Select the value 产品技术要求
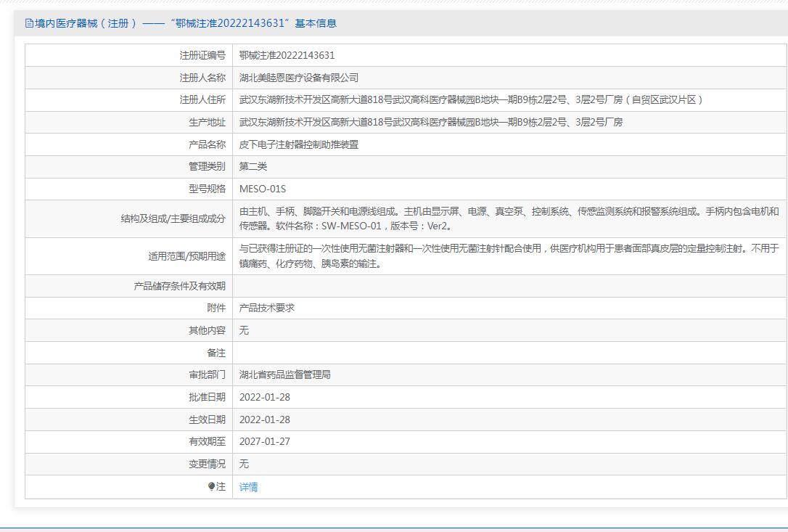Viewport: 788px width, 532px height. pos(267,308)
